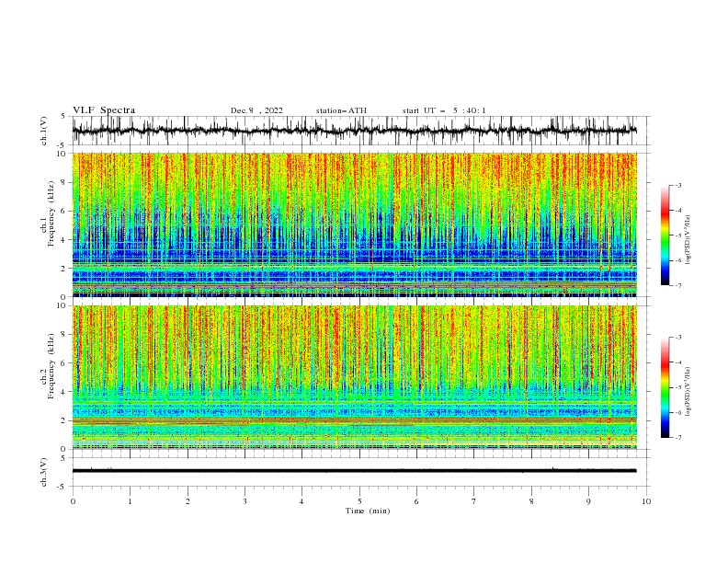The height and width of the screenshot is (563, 728).
Task: Click the ch.2 Frequency (kHz) axis label
Action: tap(47, 366)
